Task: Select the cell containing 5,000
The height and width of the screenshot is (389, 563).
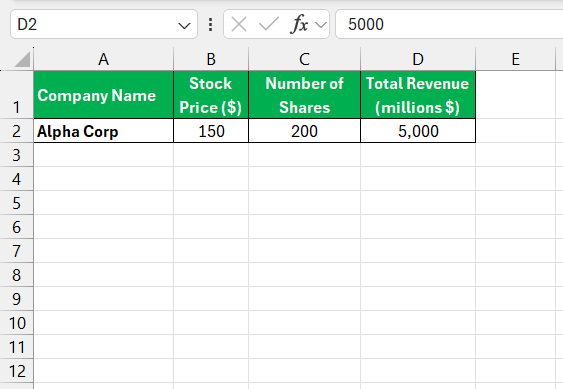Action: (418, 131)
